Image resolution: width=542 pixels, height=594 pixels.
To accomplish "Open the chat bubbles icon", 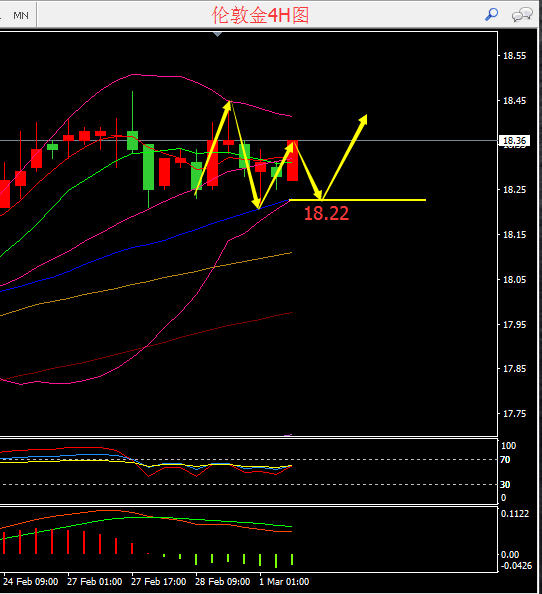I will pyautogui.click(x=522, y=15).
